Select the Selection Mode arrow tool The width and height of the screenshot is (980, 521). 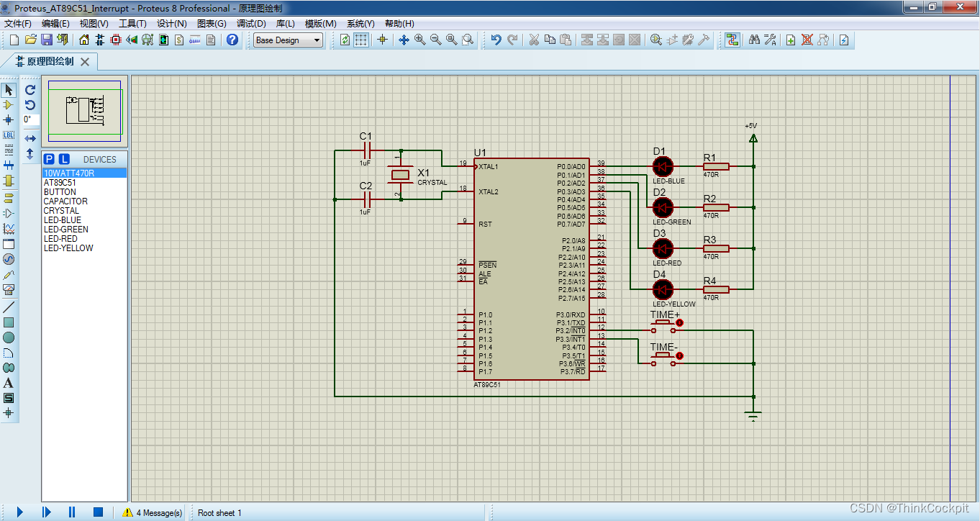tap(9, 90)
